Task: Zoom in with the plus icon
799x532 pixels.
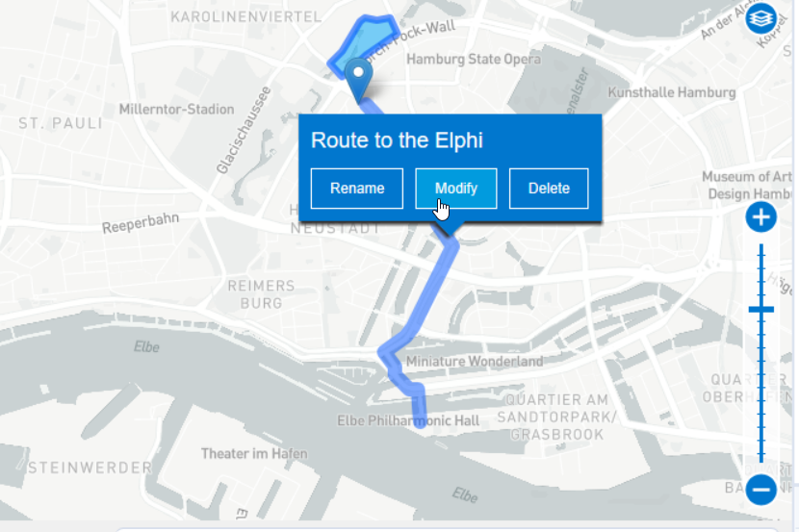Action: (x=761, y=216)
